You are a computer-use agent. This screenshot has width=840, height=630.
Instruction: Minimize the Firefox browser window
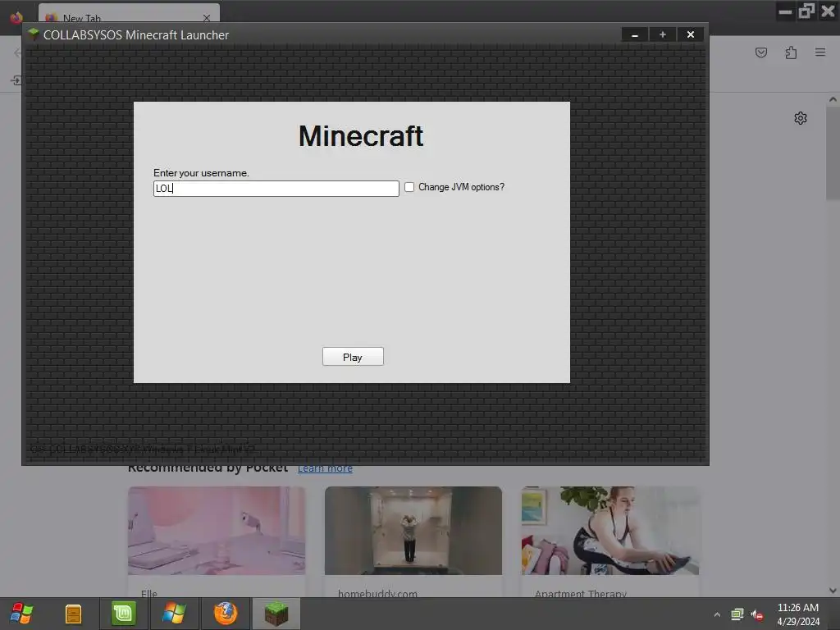tap(785, 11)
